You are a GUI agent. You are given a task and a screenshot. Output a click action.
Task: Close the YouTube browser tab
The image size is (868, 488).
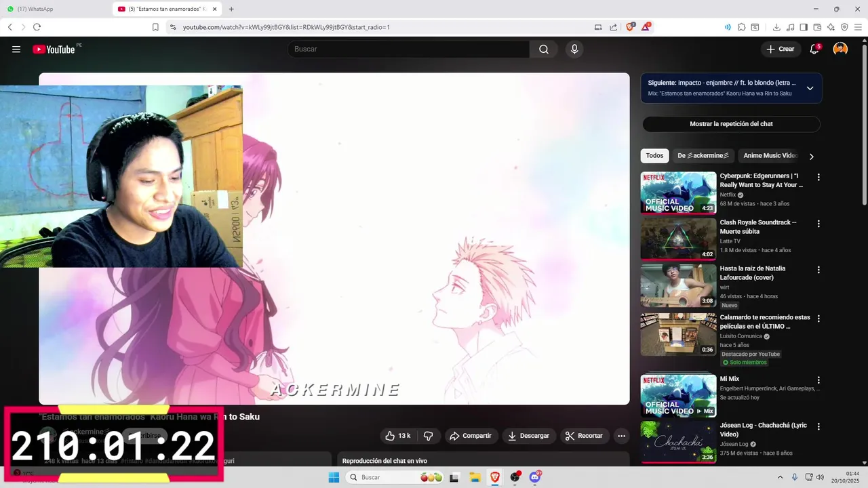click(215, 9)
